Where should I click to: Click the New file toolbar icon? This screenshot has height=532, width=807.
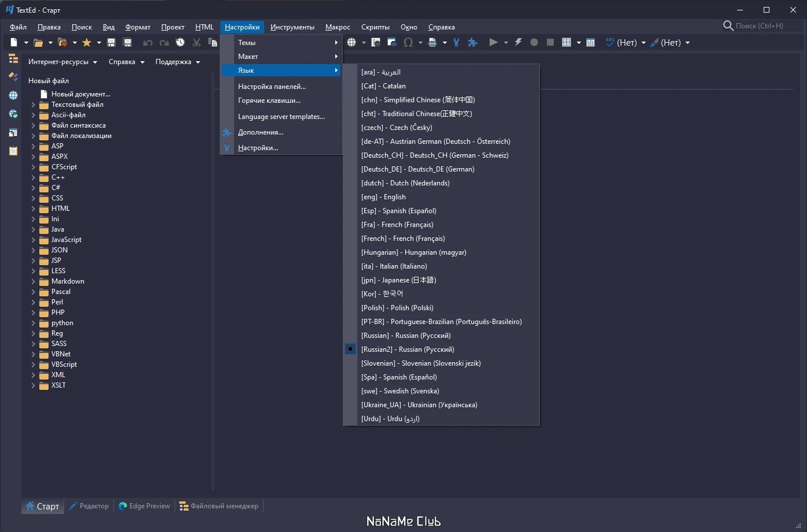[x=13, y=42]
